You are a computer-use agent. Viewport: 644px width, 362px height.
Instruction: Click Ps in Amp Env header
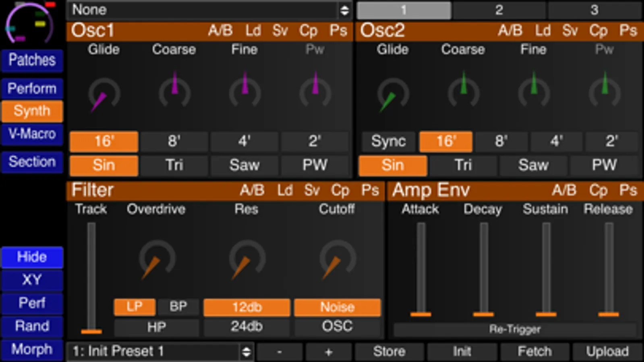click(x=628, y=191)
